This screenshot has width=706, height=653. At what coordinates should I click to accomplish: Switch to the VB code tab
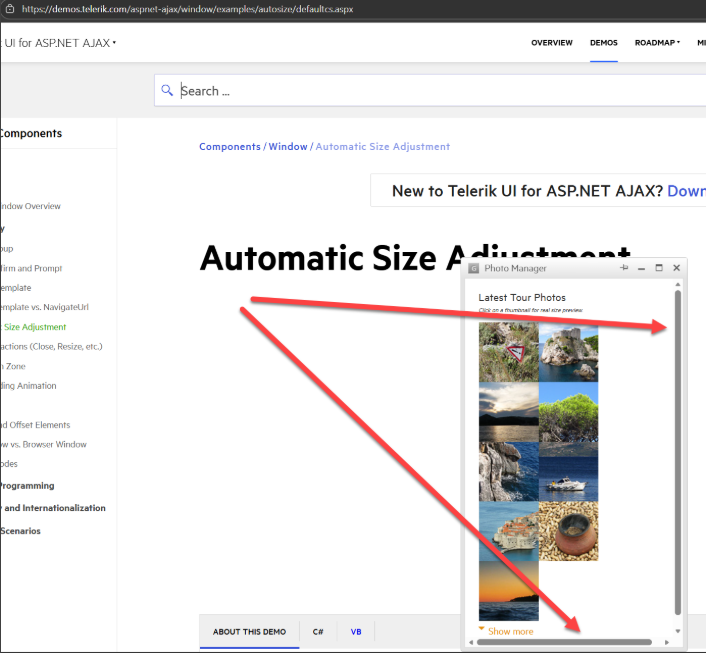click(x=356, y=632)
